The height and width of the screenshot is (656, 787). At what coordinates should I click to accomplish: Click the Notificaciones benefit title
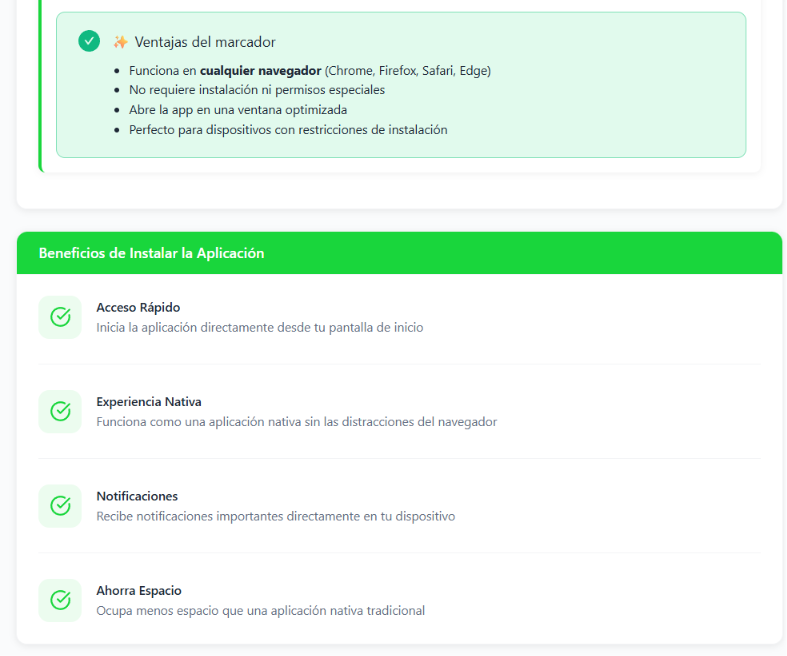pyautogui.click(x=137, y=496)
